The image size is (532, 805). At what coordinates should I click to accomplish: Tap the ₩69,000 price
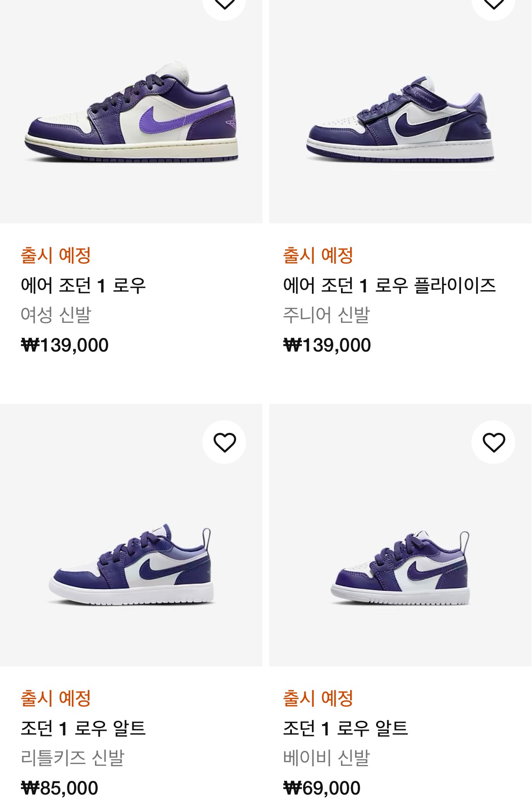[322, 788]
